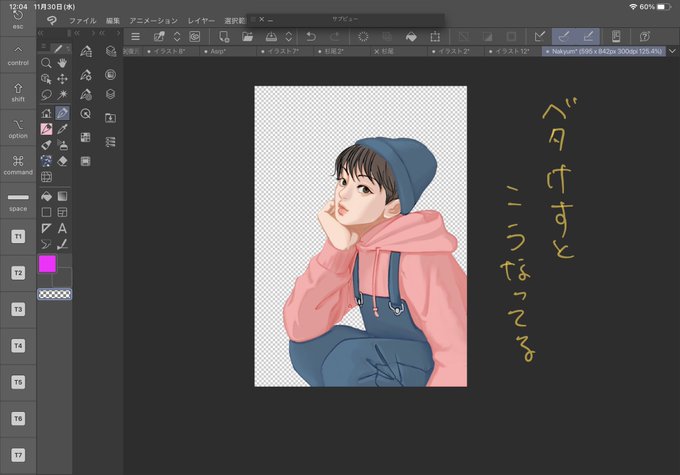Select the Eyedropper tool
This screenshot has height=475, width=680.
click(62, 129)
